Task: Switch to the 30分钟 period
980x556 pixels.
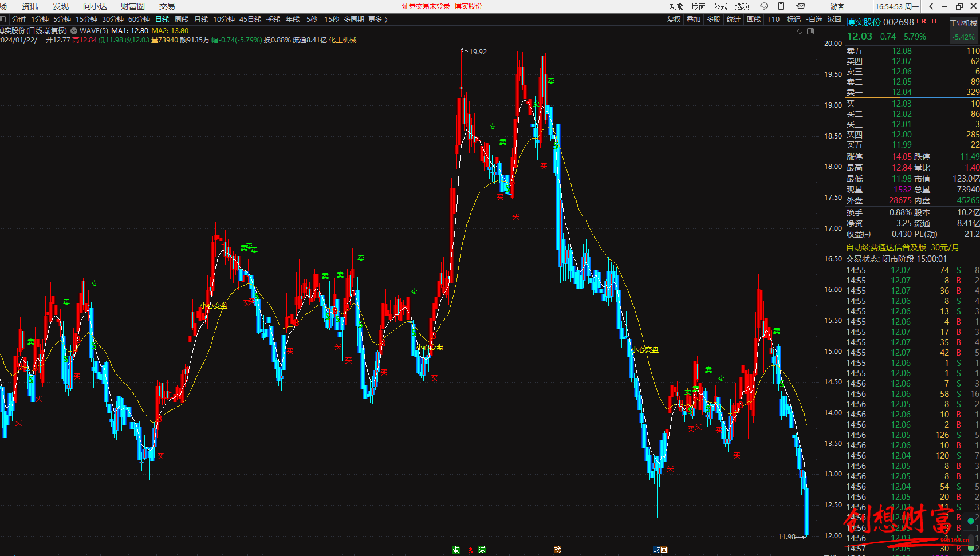Action: pos(113,19)
